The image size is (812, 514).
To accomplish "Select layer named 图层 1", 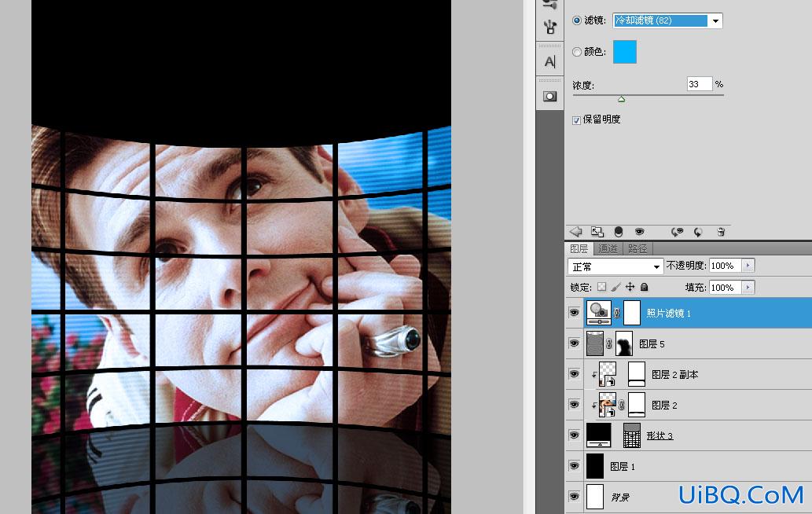I will pos(623,466).
